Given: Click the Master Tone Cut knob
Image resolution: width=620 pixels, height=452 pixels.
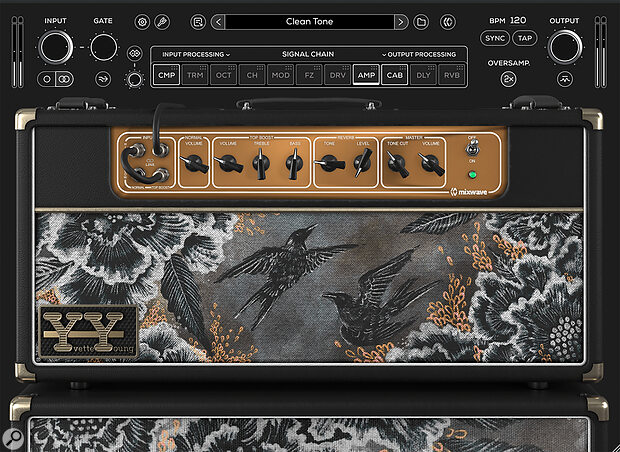Looking at the screenshot, I should pos(397,164).
